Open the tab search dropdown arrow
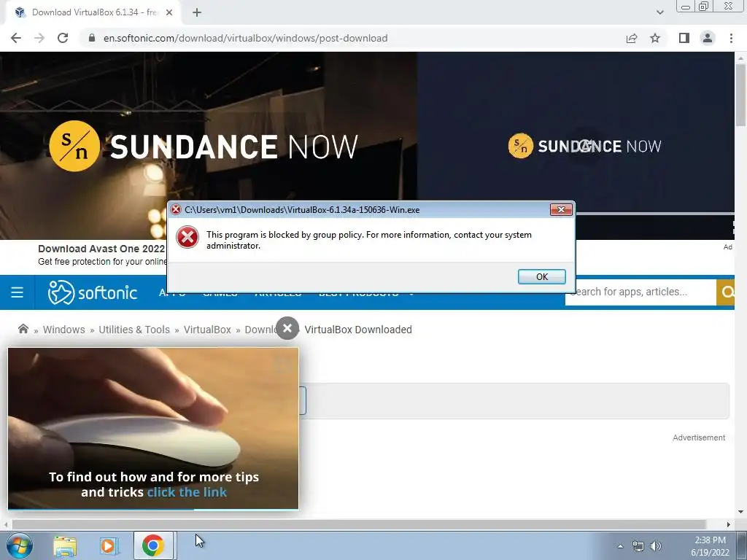747x560 pixels. pyautogui.click(x=659, y=12)
